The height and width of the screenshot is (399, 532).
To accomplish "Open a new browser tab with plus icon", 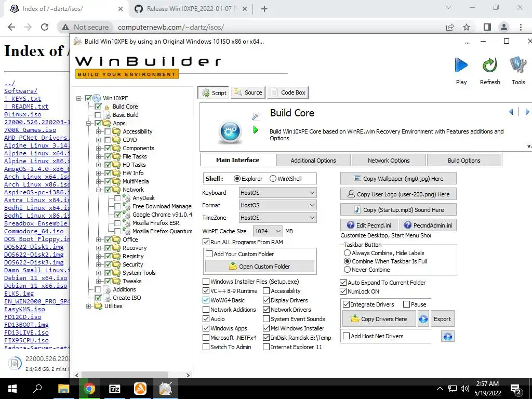I will pyautogui.click(x=264, y=9).
